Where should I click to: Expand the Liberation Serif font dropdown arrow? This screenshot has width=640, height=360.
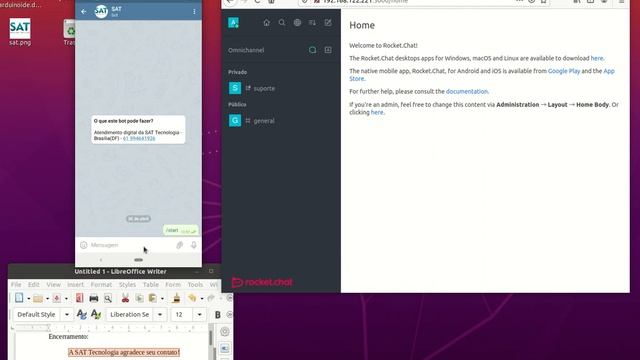[x=160, y=315]
